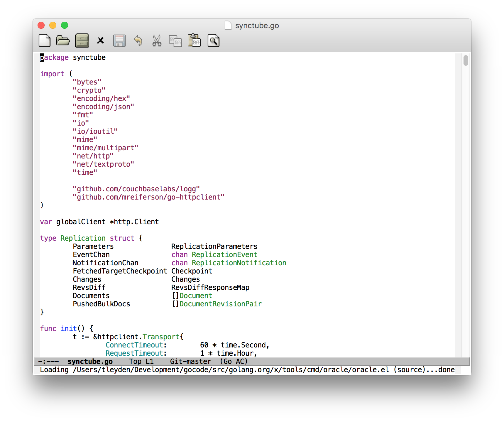Click the Replication type name

83,238
